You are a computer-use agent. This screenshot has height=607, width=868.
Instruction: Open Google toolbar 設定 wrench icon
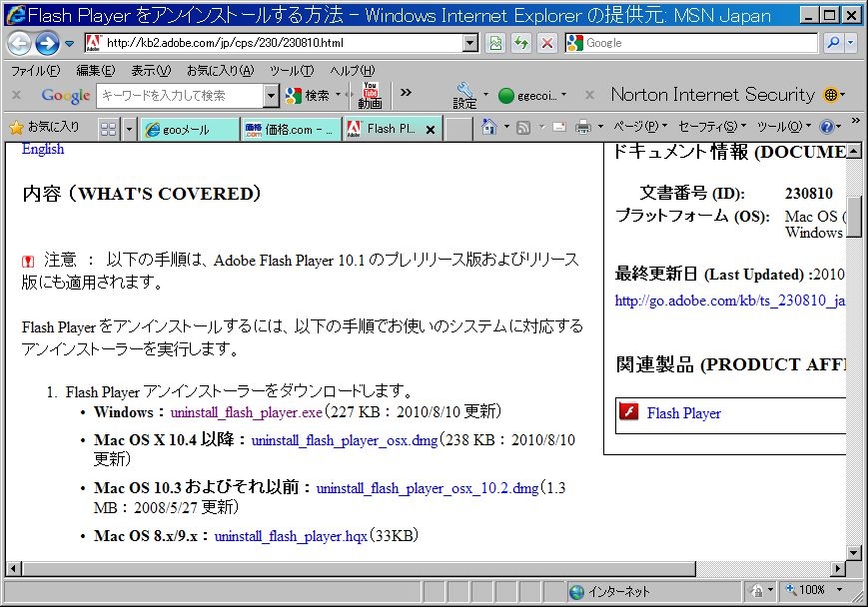[x=465, y=95]
